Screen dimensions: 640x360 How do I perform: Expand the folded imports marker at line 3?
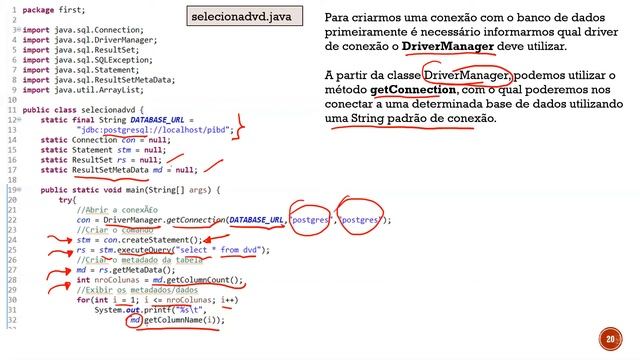[x=18, y=30]
